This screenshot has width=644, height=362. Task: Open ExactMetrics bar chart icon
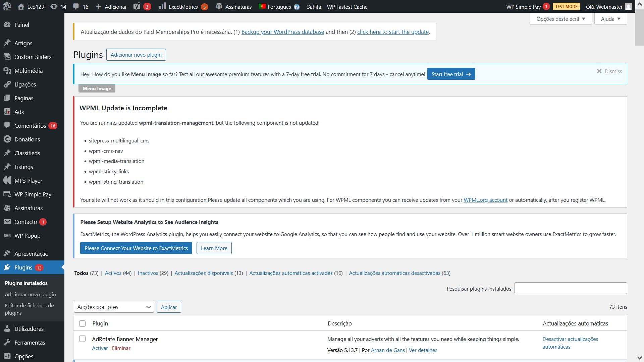(162, 6)
